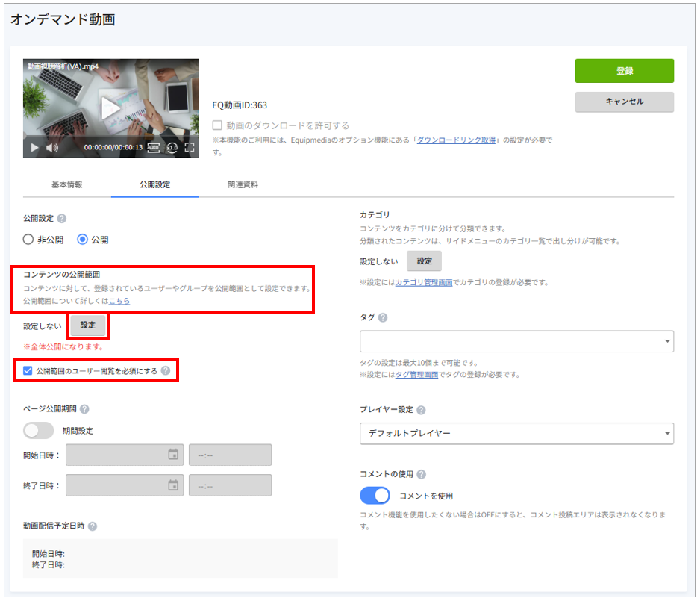Enable the 期間設定 toggle

point(38,431)
